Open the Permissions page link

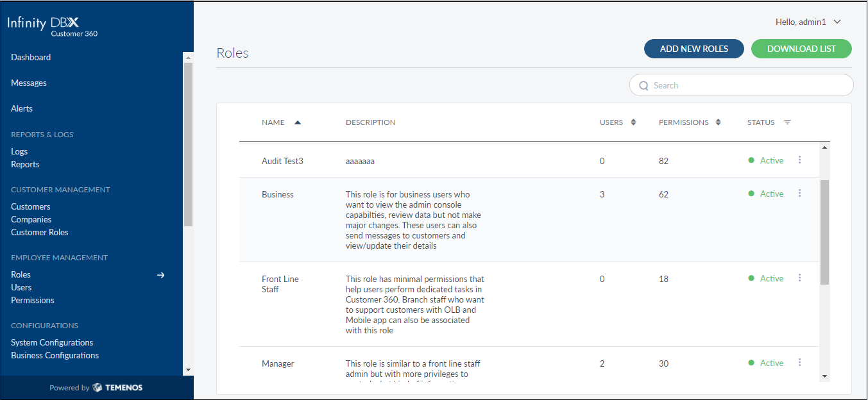click(33, 300)
